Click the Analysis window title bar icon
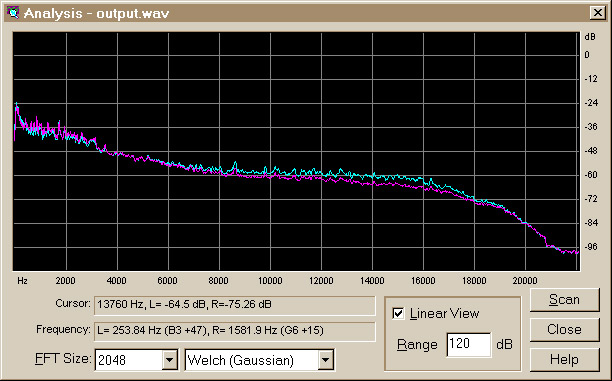Screen dimensions: 612x381 pos(13,13)
